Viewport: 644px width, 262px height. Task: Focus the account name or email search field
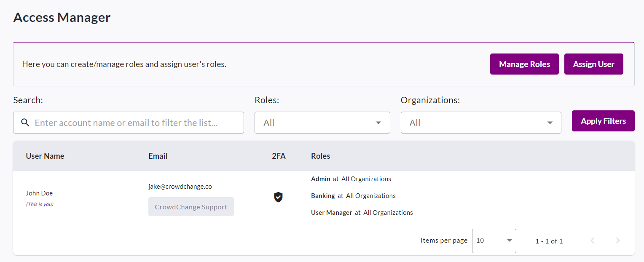(135, 123)
